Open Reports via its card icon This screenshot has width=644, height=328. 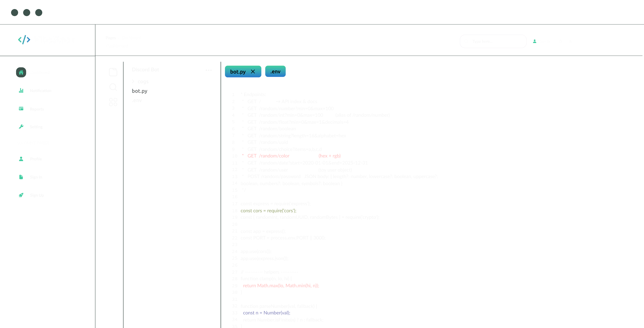click(x=21, y=109)
